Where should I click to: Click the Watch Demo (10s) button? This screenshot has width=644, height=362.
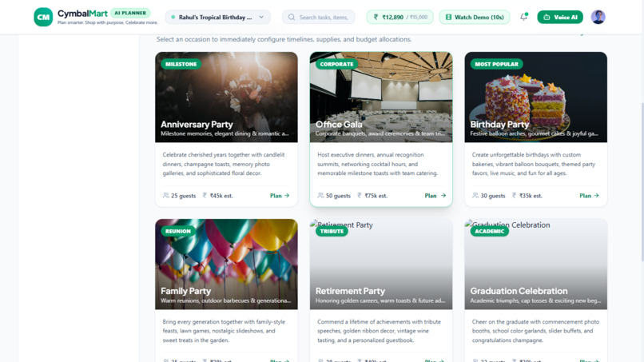pos(475,18)
